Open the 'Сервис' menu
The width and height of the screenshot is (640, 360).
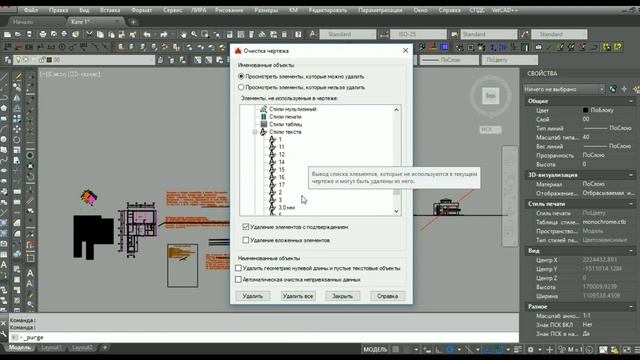[172, 10]
